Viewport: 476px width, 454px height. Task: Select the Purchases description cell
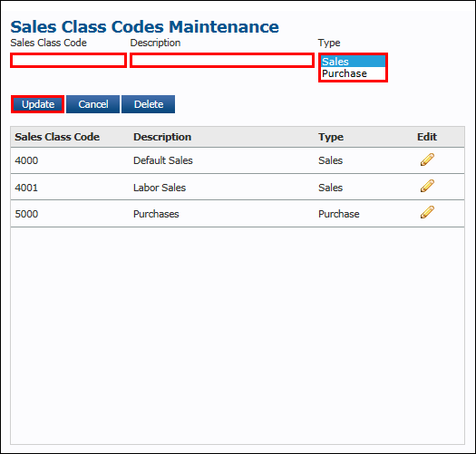[156, 214]
